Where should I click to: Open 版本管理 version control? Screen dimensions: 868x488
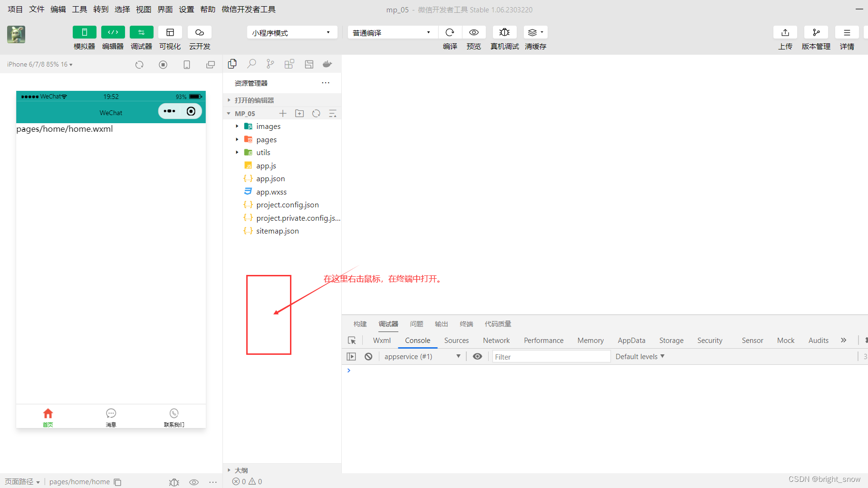(816, 32)
